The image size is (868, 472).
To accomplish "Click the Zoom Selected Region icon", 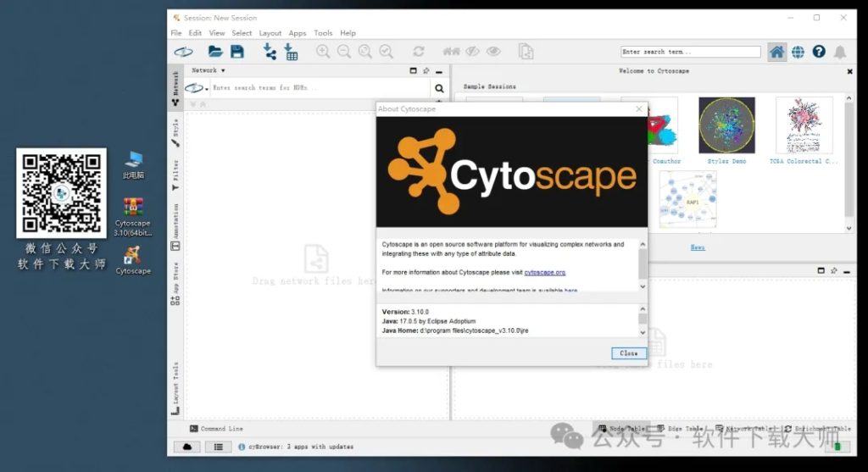I will coord(386,52).
